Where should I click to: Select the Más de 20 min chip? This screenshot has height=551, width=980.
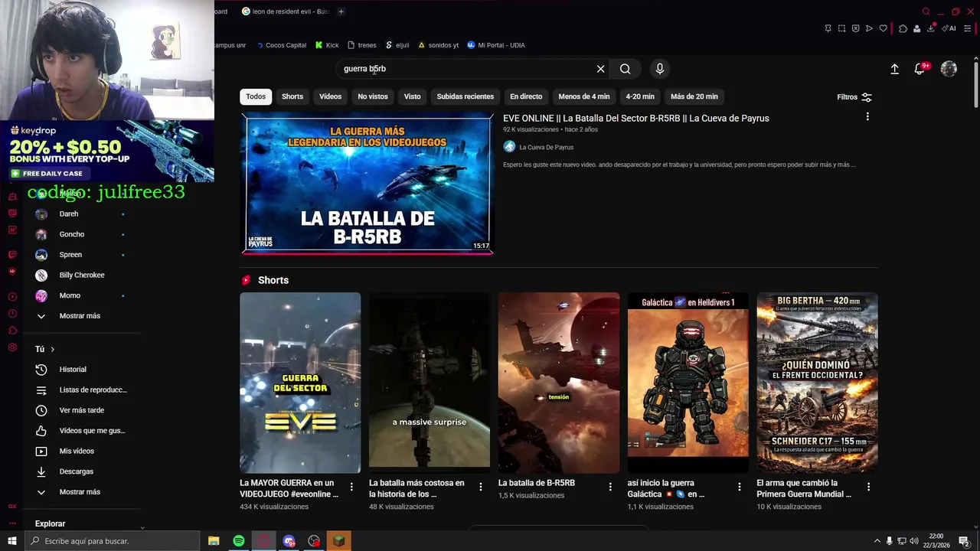click(694, 96)
